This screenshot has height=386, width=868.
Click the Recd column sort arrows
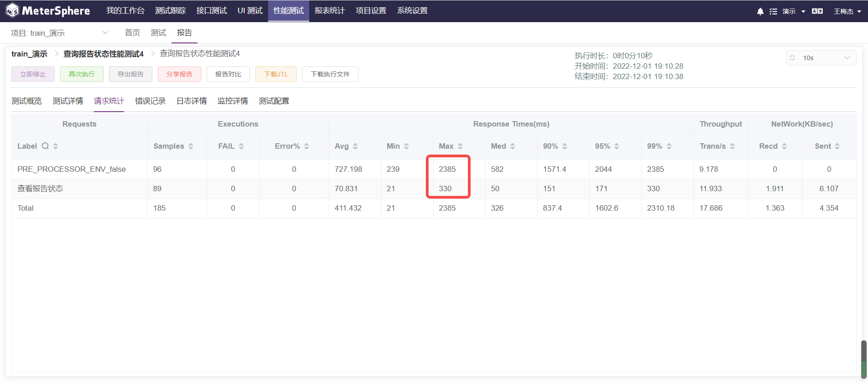pos(784,146)
